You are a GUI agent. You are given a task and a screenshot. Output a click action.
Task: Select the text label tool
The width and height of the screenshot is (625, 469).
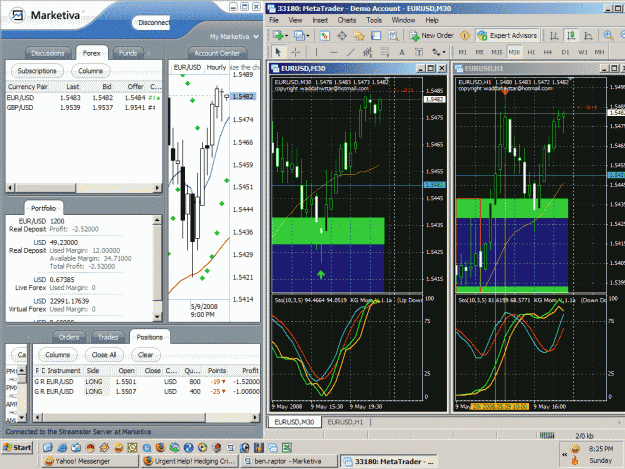click(x=419, y=52)
